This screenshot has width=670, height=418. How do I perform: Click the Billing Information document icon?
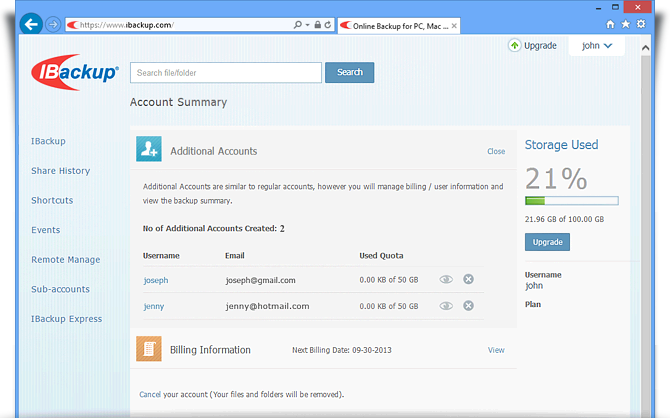pos(149,349)
